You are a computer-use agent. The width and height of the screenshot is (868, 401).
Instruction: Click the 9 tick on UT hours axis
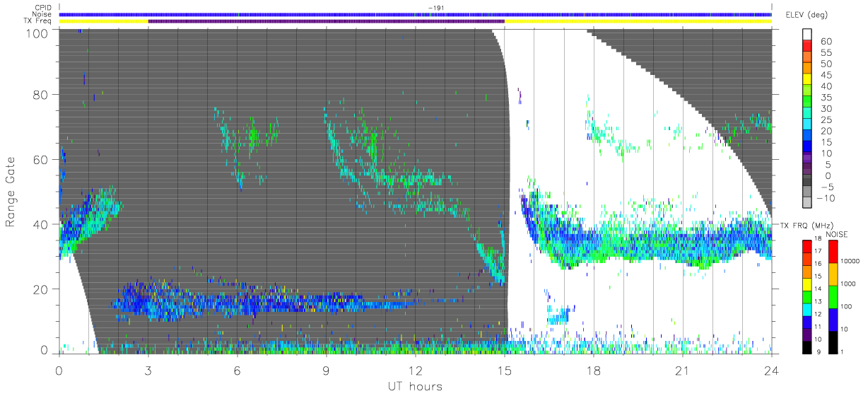coord(327,371)
